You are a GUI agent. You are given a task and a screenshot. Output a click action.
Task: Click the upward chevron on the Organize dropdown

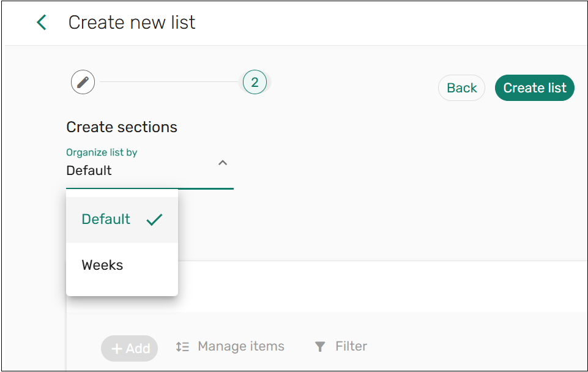[223, 163]
